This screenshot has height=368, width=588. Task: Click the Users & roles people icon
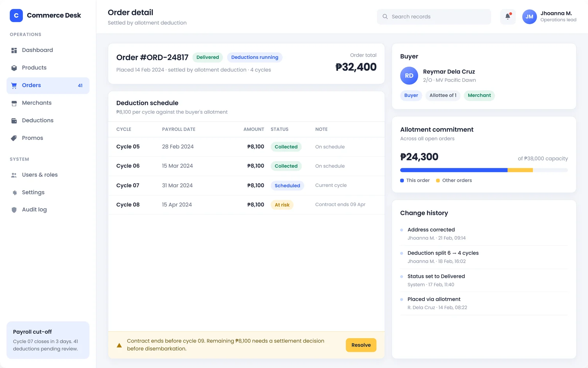tap(14, 175)
